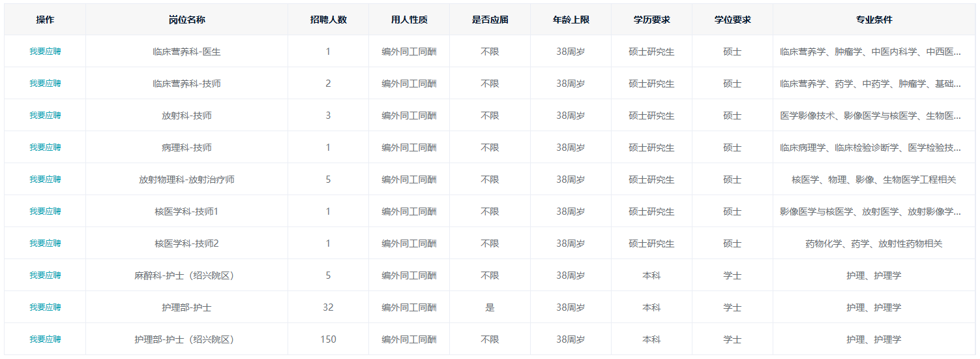Viewport: 980px width, 359px height.
Task: Select the 招聘人数 column header
Action: pos(328,20)
